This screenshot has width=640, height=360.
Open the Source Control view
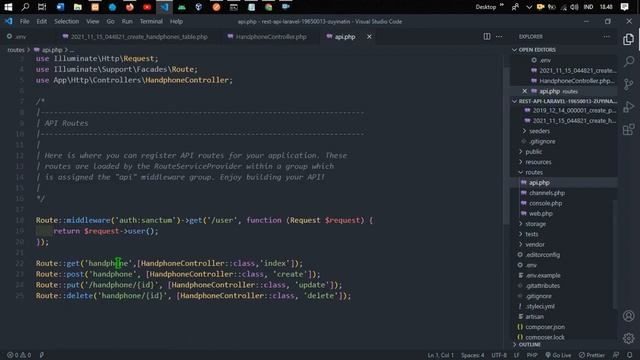point(629,84)
